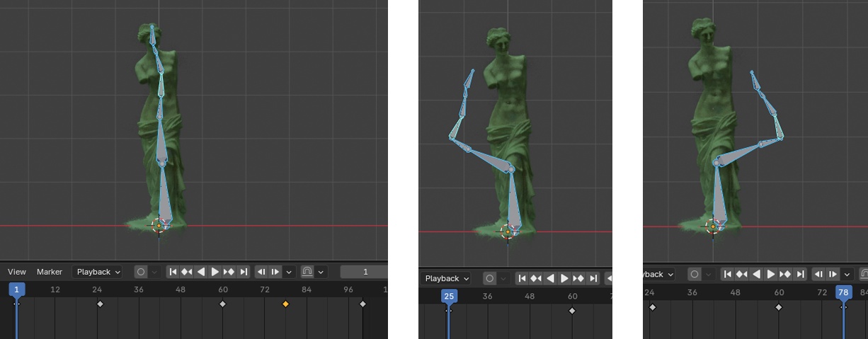
Task: Jump to previous keyframe in frame 25 timeline
Action: (x=536, y=278)
